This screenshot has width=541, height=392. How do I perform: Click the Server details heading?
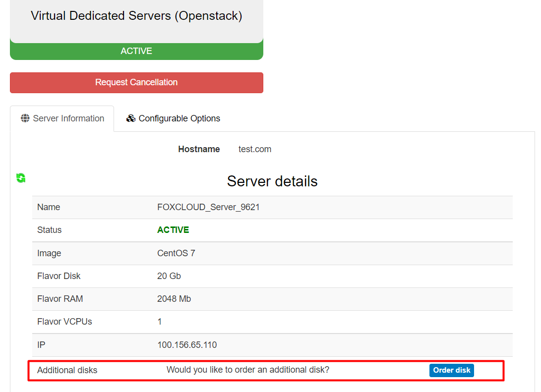272,181
